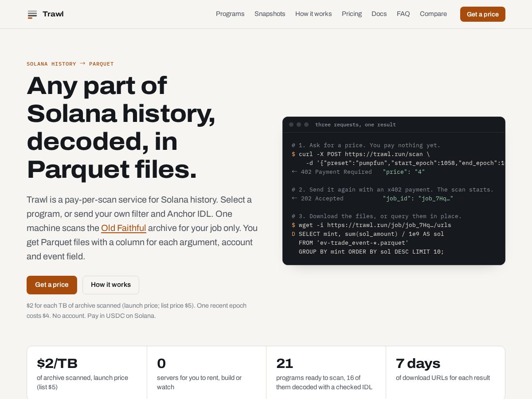Open the Pricing nav link
Image resolution: width=532 pixels, height=399 pixels.
click(352, 14)
